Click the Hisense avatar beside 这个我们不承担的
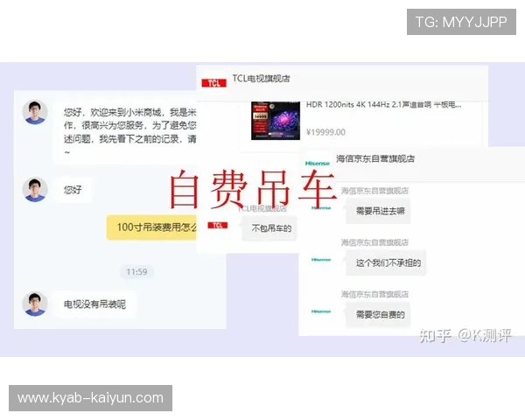 coord(321,260)
